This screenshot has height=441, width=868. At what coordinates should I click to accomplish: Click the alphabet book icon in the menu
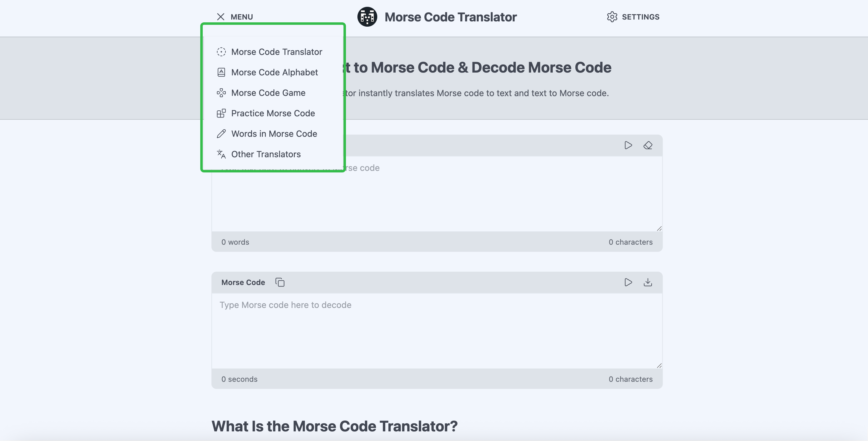[x=221, y=72]
